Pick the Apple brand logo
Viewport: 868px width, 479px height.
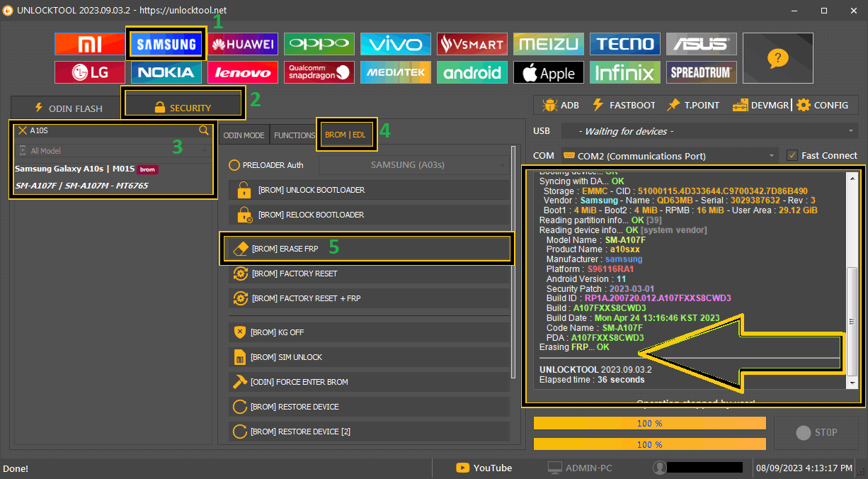click(548, 72)
